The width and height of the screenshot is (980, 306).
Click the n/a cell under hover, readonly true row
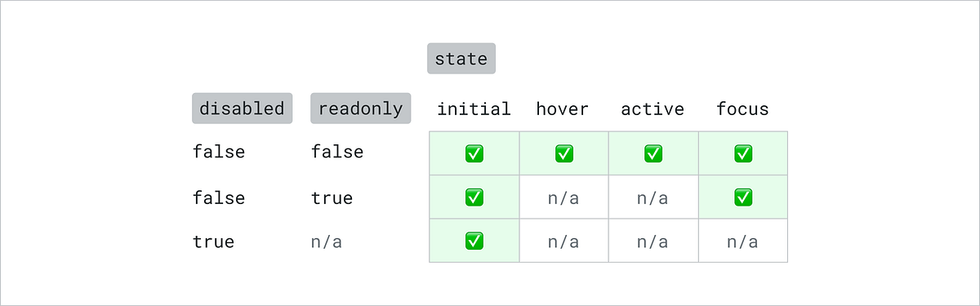[x=563, y=198]
